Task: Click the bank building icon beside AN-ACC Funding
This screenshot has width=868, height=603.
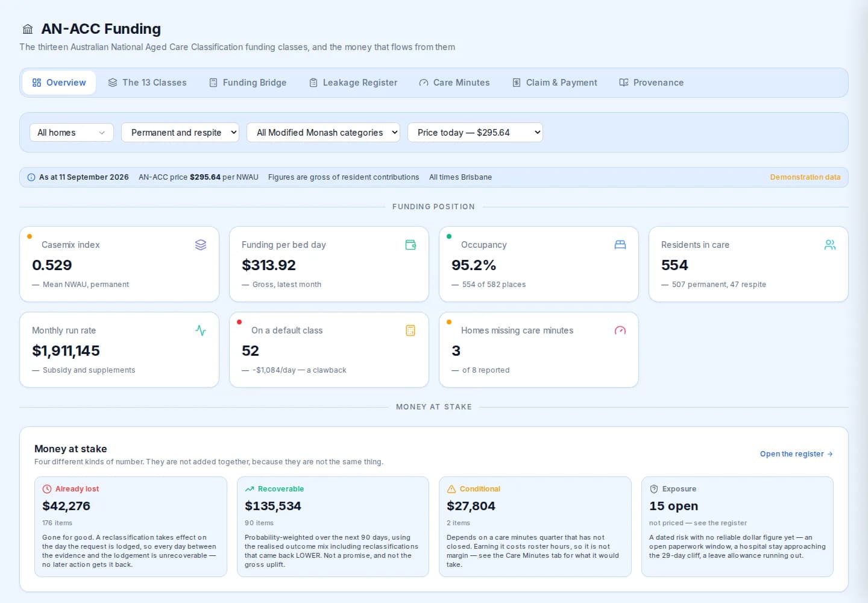Action: tap(28, 29)
